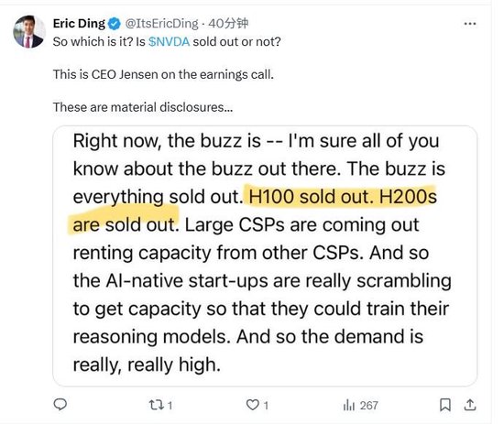The width and height of the screenshot is (504, 424).
Task: Click the retweet count number 1
Action: (x=170, y=406)
